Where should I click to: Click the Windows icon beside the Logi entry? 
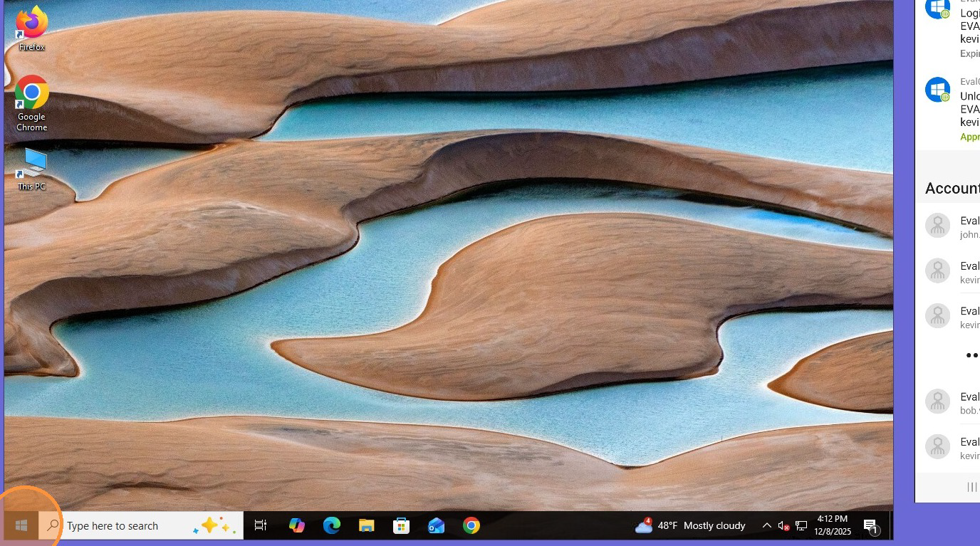[x=937, y=8]
